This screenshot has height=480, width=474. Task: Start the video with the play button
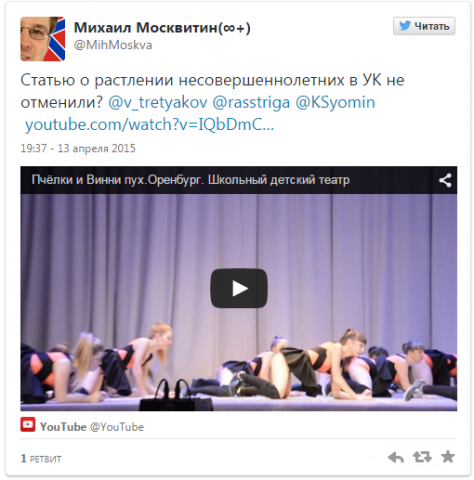[239, 288]
